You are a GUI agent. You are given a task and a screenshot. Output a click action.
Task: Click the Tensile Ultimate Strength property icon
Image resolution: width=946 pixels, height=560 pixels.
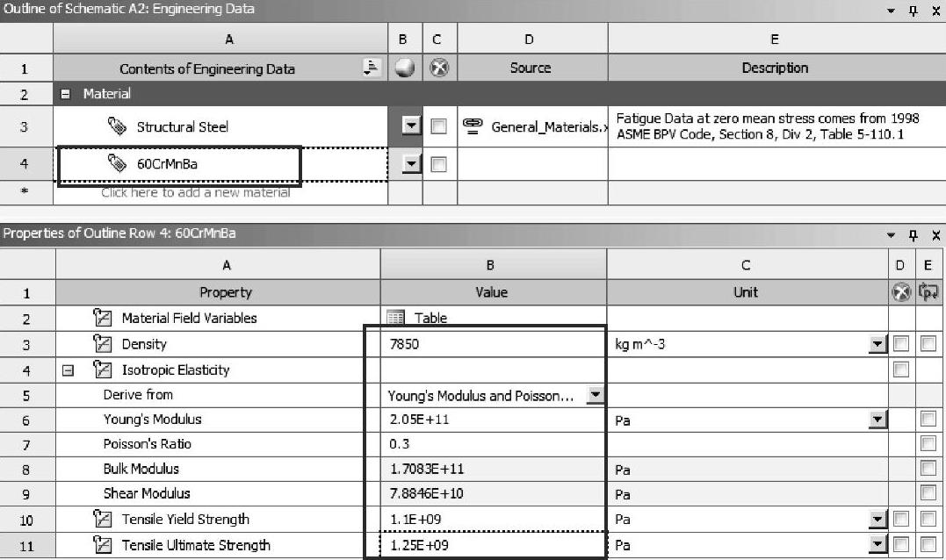pyautogui.click(x=103, y=545)
